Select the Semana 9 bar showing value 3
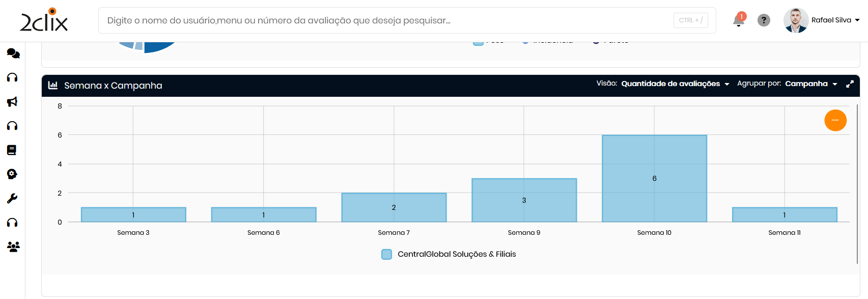 coord(524,200)
